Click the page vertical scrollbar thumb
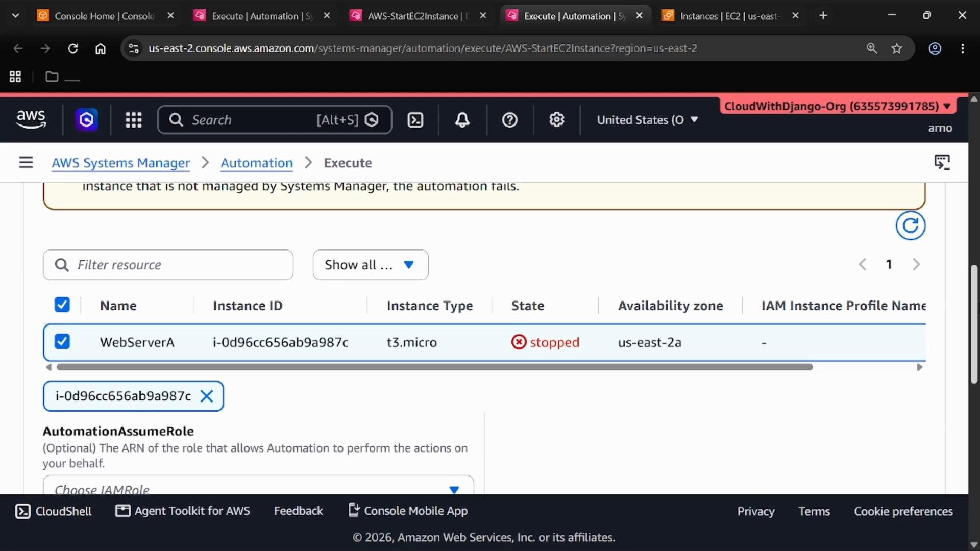 pyautogui.click(x=974, y=324)
